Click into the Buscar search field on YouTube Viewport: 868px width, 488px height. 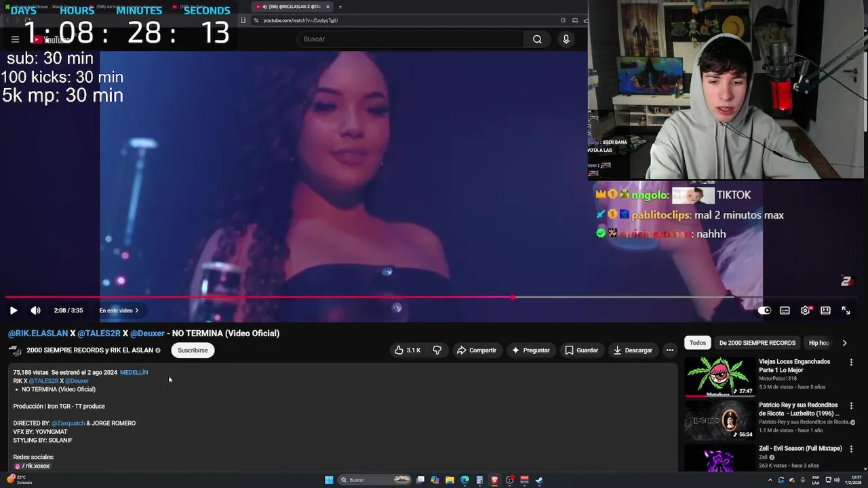[410, 39]
